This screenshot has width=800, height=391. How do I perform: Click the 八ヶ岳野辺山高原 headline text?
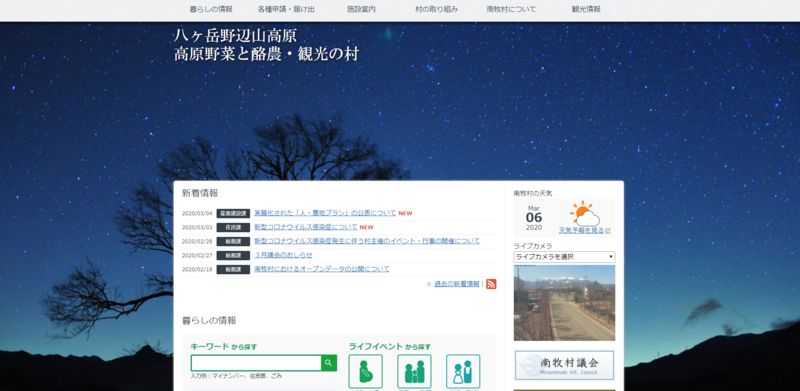click(x=235, y=36)
